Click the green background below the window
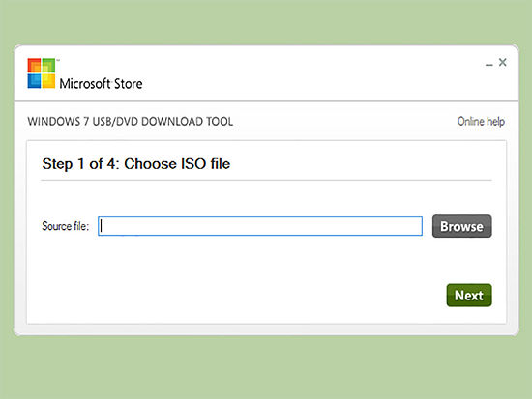This screenshot has height=399, width=532. tap(266, 368)
